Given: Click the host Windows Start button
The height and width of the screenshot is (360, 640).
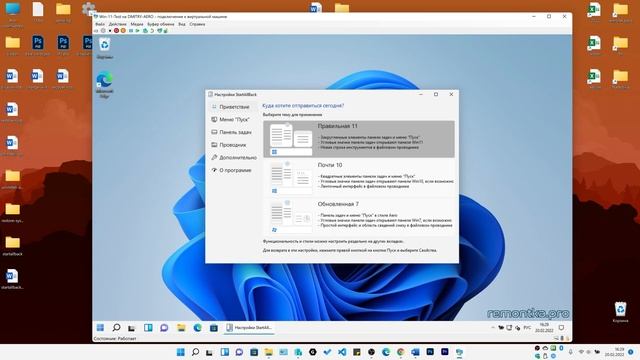Looking at the screenshot, I should [x=180, y=352].
